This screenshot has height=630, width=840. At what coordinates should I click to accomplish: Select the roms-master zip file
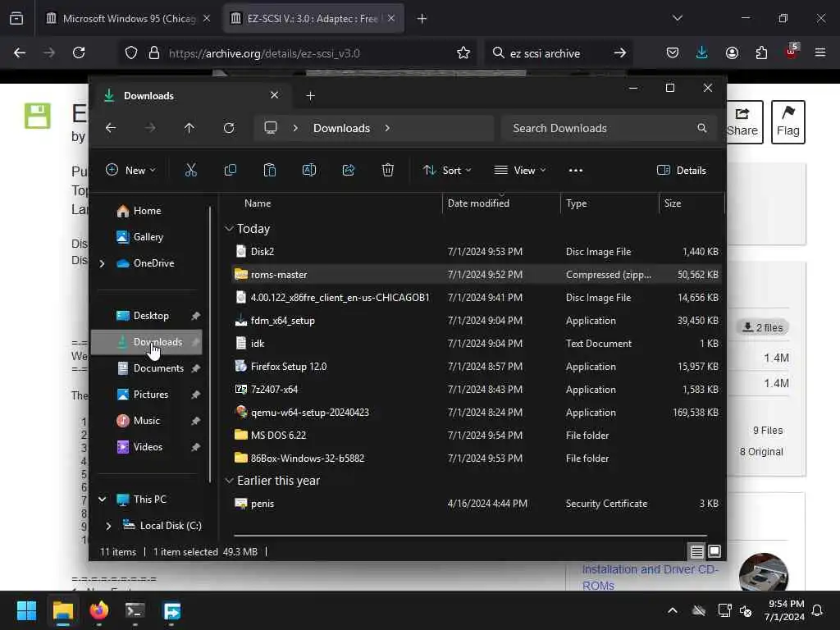coord(477,274)
